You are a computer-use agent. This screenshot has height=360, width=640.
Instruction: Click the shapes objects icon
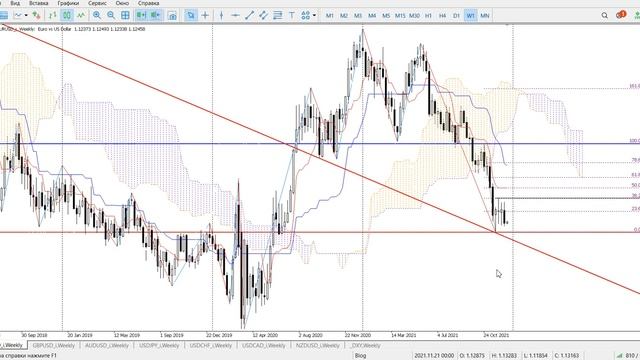(x=305, y=16)
